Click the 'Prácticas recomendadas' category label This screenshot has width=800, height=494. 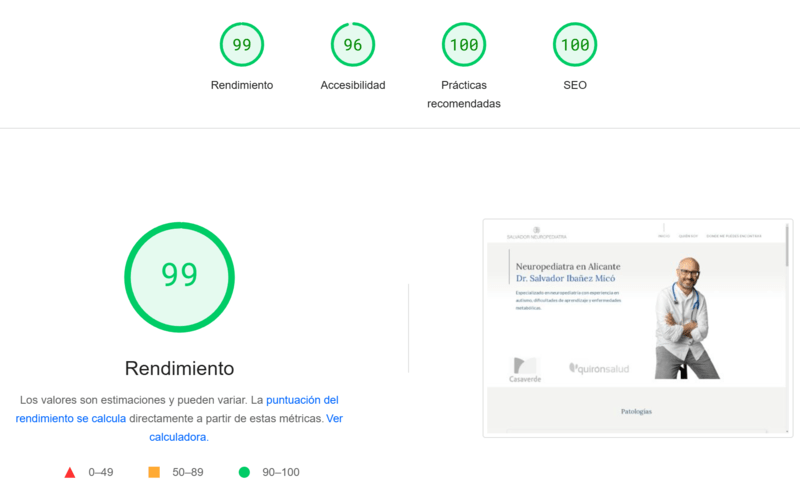click(x=464, y=94)
